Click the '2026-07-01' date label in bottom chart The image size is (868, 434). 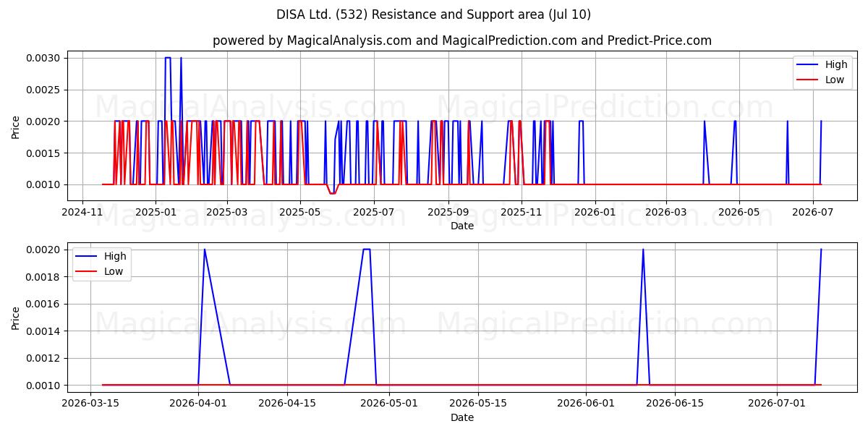777,404
